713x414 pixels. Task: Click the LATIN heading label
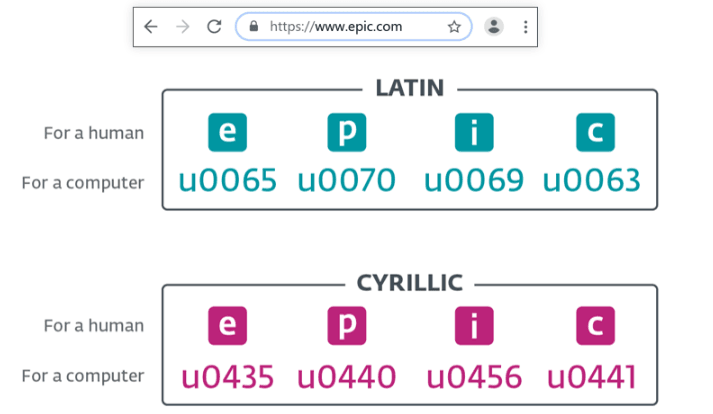[x=409, y=88]
